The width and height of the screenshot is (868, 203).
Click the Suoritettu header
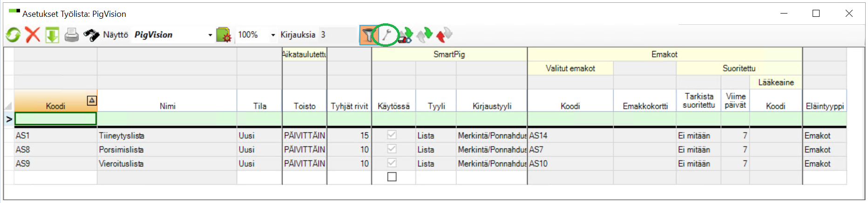pyautogui.click(x=739, y=68)
